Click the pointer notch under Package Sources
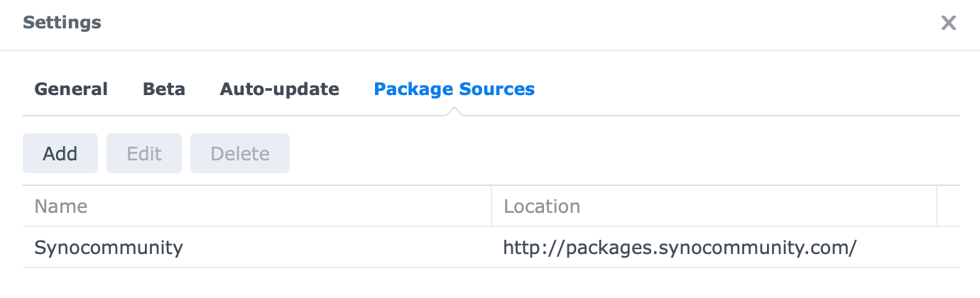This screenshot has height=298, width=980. [454, 111]
